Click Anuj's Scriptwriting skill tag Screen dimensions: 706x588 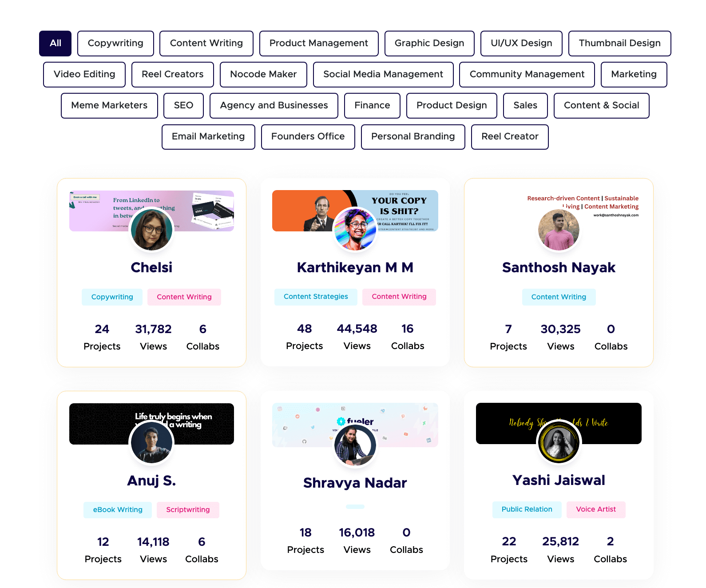(x=188, y=510)
